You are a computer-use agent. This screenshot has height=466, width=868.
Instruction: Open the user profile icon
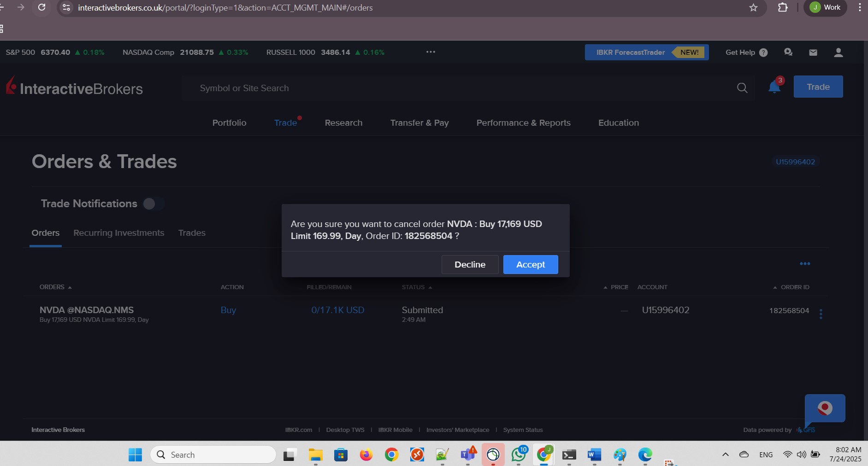tap(838, 52)
